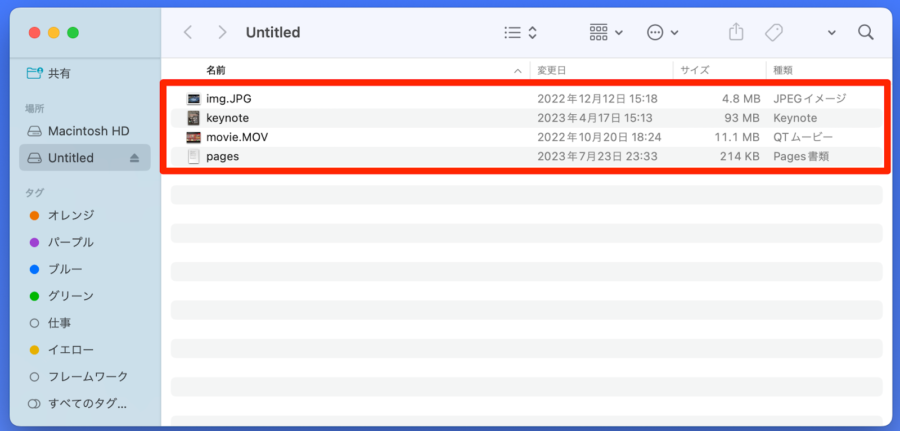Zoom the Finder window with green button
Image resolution: width=900 pixels, height=431 pixels.
(x=73, y=33)
